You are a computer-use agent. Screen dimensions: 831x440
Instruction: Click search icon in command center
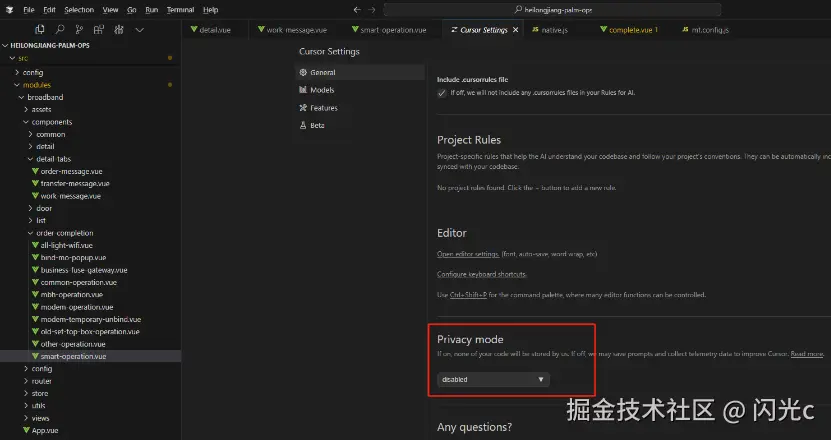tap(518, 10)
